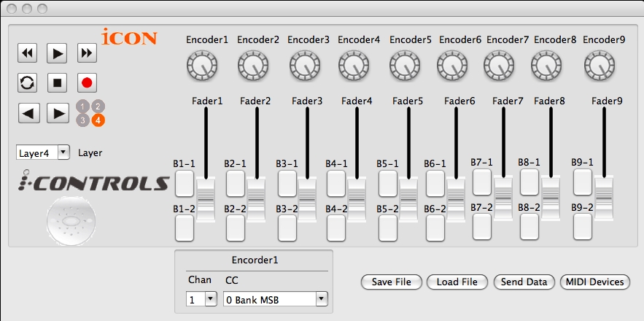Select the Encoder9 knob
This screenshot has width=644, height=321.
[600, 66]
